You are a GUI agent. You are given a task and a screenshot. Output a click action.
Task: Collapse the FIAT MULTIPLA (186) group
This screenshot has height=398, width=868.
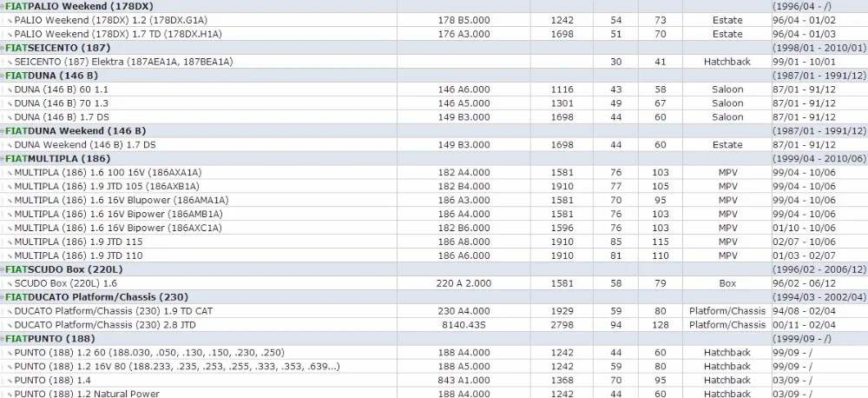coord(3,159)
